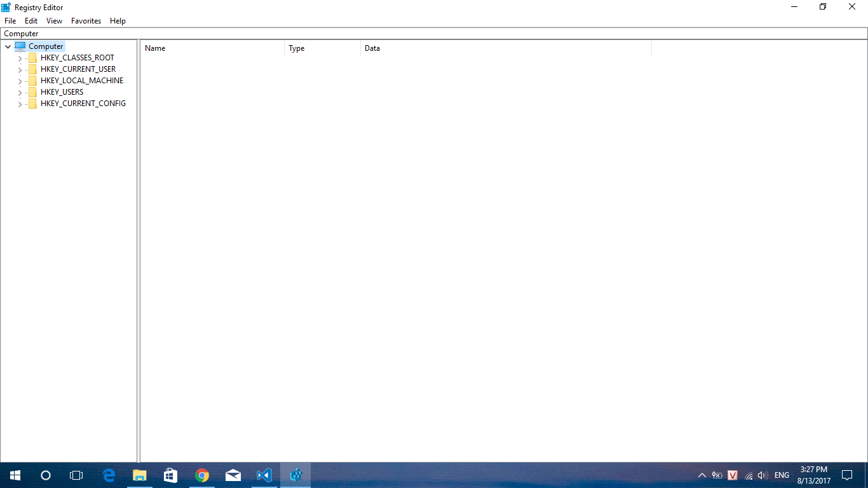The height and width of the screenshot is (488, 868).
Task: Open the Help menu
Action: [118, 21]
